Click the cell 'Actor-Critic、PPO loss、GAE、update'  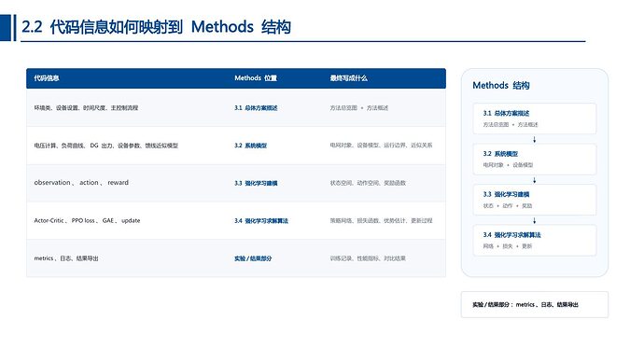point(87,220)
